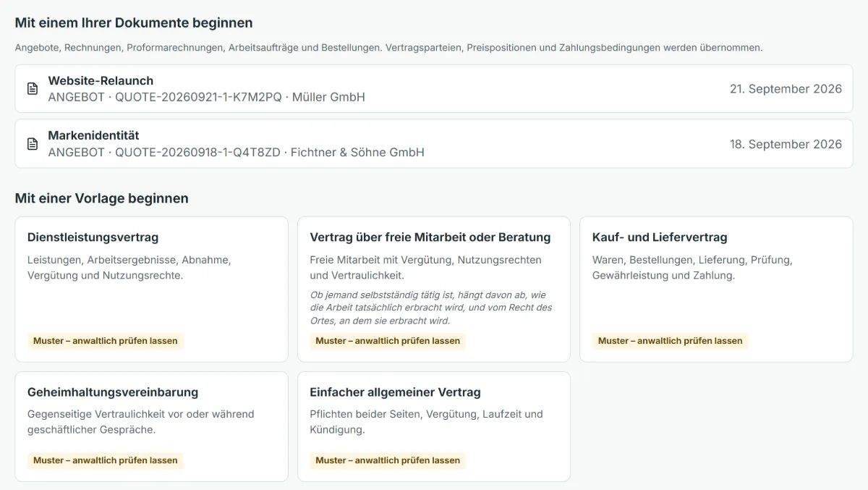Image resolution: width=868 pixels, height=490 pixels.
Task: Click the text Waren, Bestellungen, Lieferung, Prüfung
Action: click(x=692, y=268)
